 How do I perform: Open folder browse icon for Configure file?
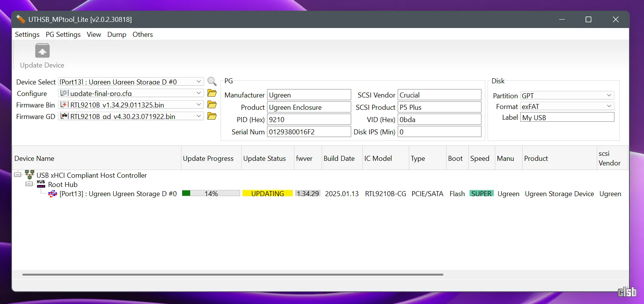(212, 93)
